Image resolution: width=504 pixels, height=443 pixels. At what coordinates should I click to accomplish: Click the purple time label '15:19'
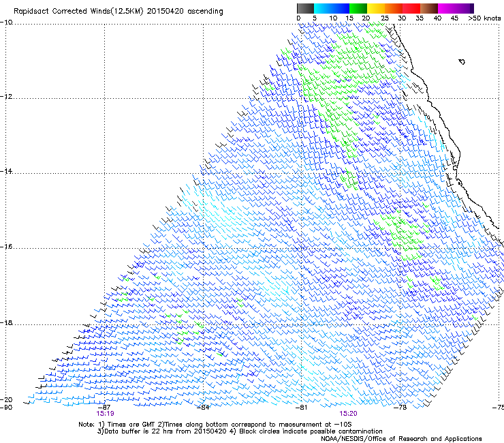(x=105, y=414)
